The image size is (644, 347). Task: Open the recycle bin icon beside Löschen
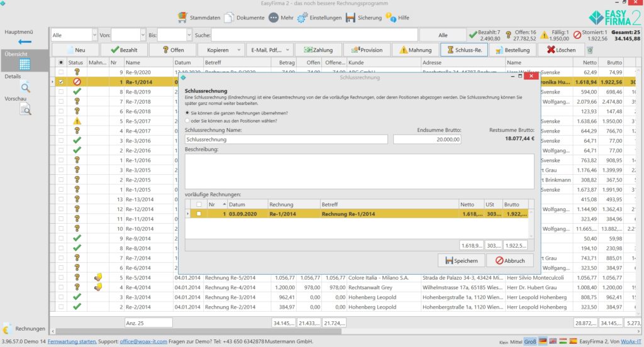click(590, 50)
